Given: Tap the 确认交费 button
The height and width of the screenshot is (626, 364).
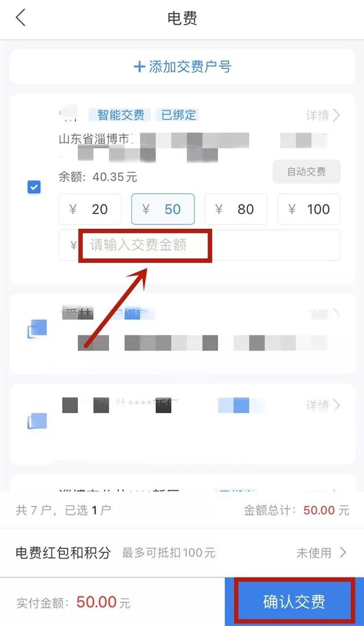Looking at the screenshot, I should click(294, 602).
